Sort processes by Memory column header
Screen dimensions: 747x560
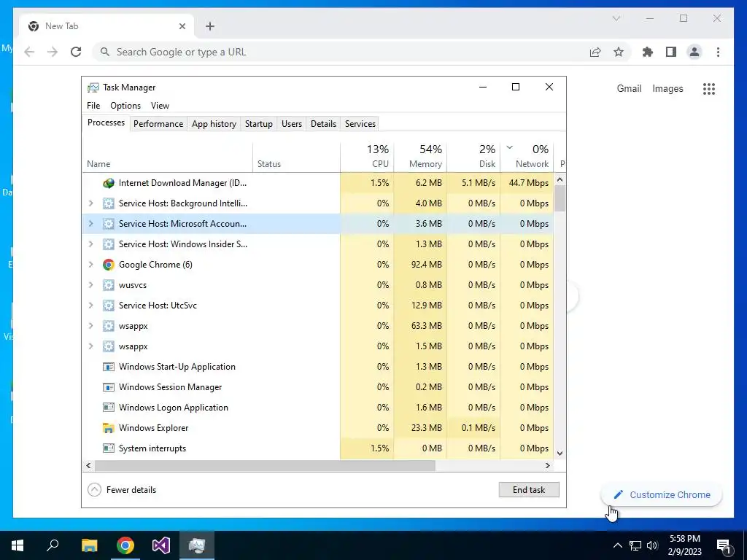coord(421,157)
